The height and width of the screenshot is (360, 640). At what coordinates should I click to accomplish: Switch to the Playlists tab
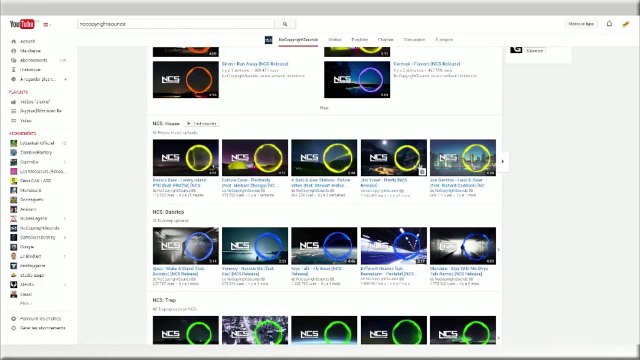click(x=360, y=40)
